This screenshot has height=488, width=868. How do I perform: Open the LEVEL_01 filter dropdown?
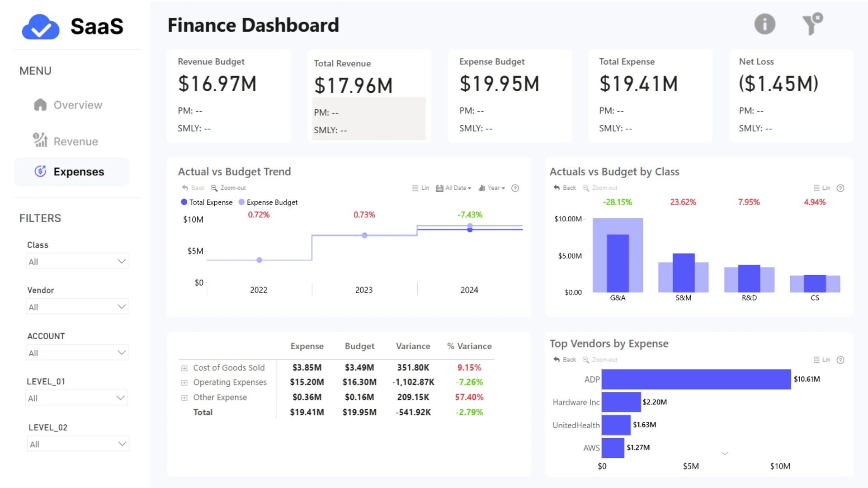(x=76, y=398)
